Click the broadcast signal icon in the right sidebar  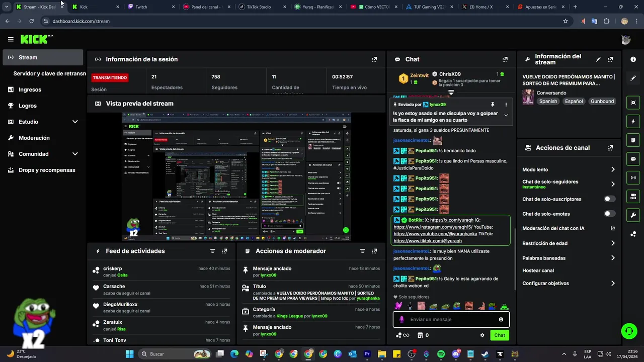click(x=633, y=177)
